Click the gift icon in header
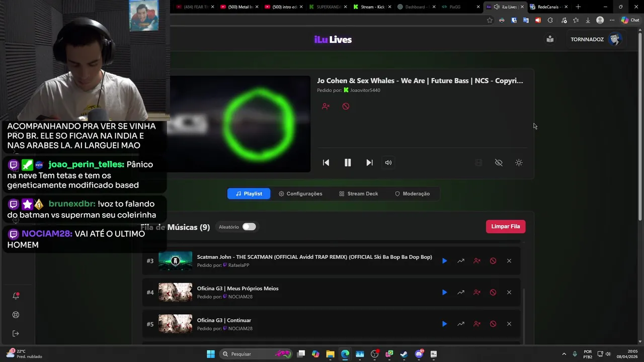 tap(550, 39)
